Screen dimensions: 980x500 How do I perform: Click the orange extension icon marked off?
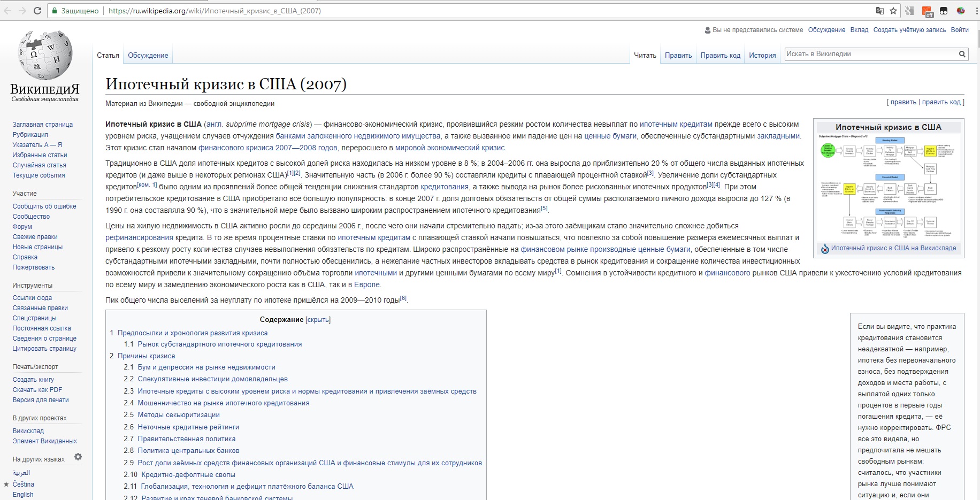pos(928,11)
